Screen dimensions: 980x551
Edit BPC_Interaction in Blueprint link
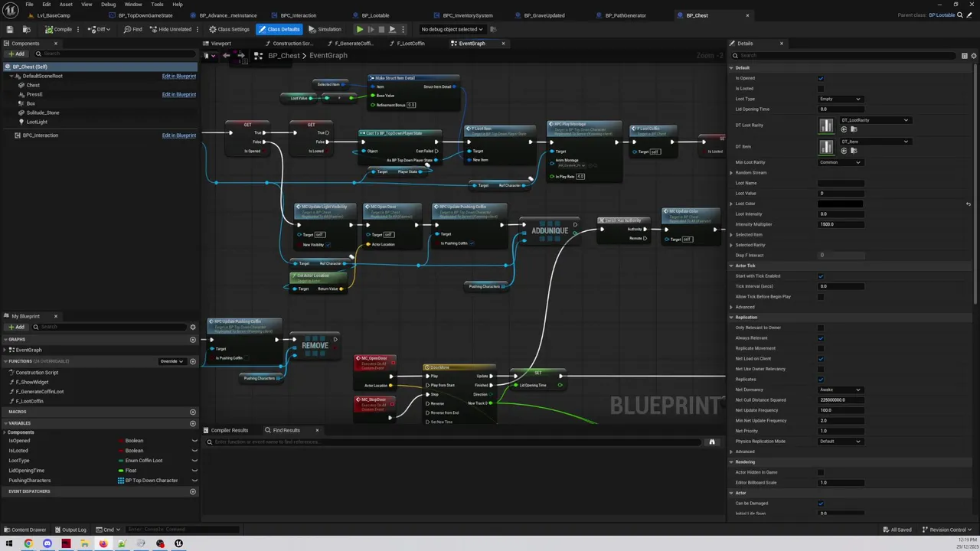coord(178,135)
